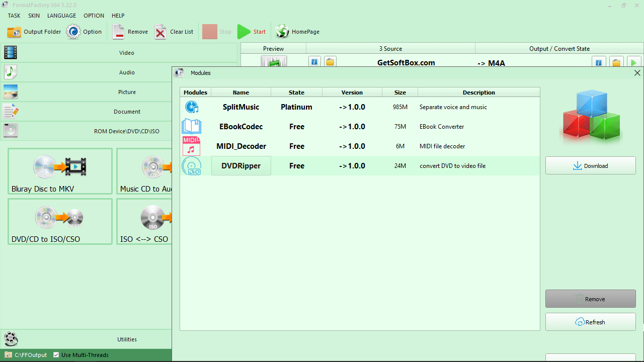644x362 pixels.
Task: Open output folder icon in the task row
Action: click(616, 62)
